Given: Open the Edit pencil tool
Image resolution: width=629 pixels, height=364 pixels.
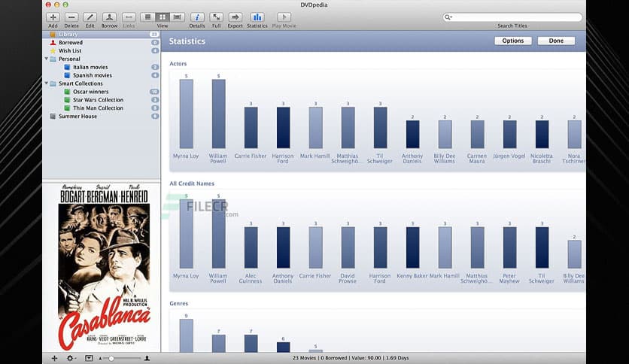Looking at the screenshot, I should 90,17.
